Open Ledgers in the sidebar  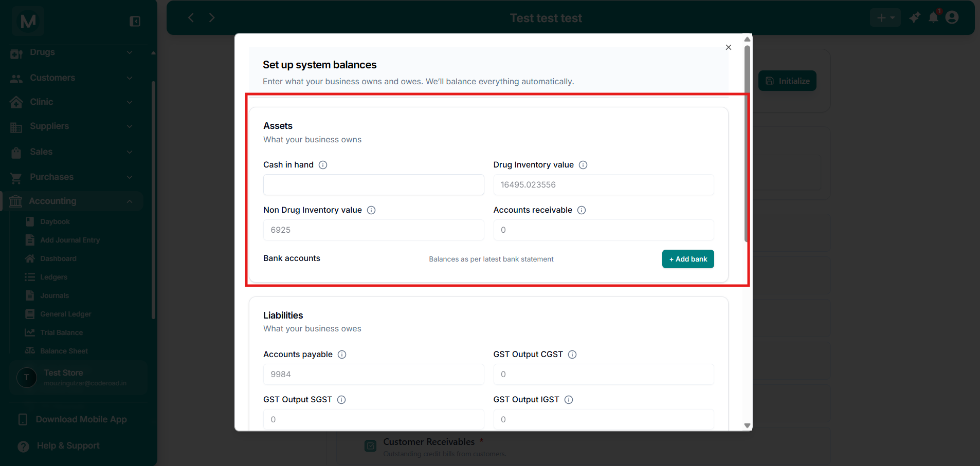pos(54,277)
